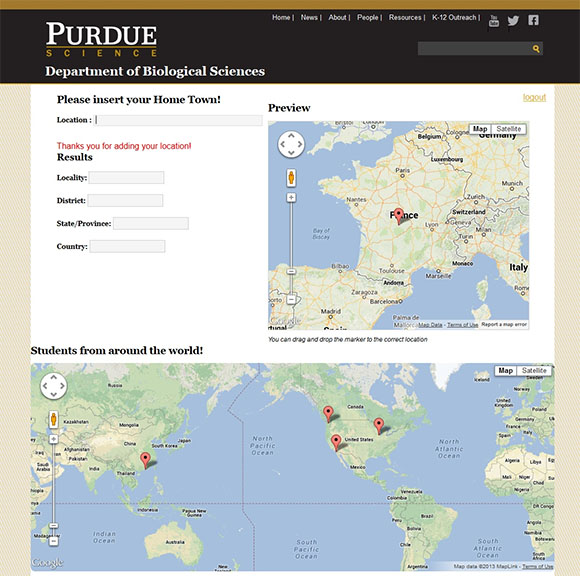Click Terms of Use on Preview map

pyautogui.click(x=463, y=325)
